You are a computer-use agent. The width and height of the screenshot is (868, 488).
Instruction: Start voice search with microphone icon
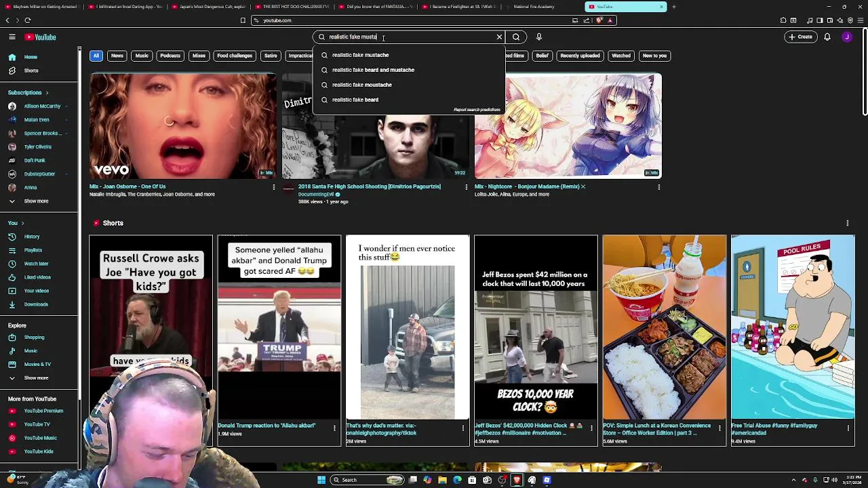(x=539, y=37)
